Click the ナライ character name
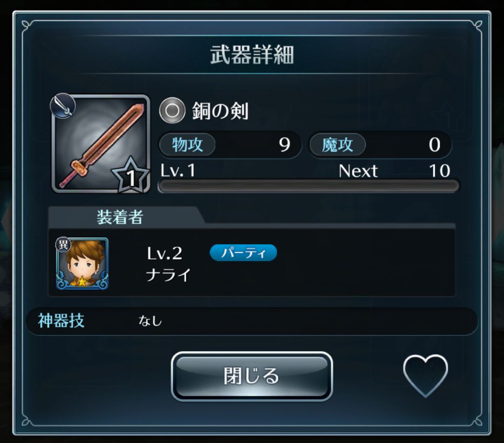The height and width of the screenshot is (443, 504). click(x=168, y=276)
